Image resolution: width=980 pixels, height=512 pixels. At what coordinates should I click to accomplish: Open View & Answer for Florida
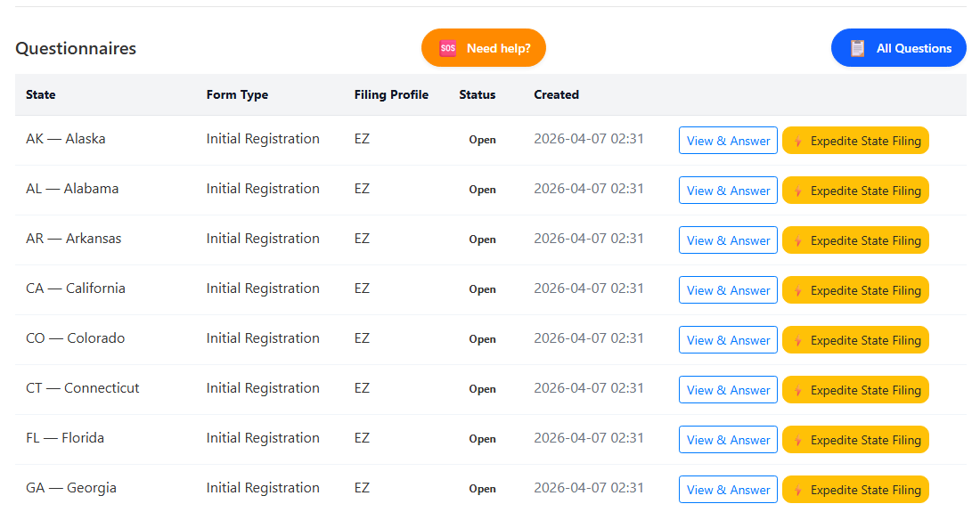(x=728, y=440)
